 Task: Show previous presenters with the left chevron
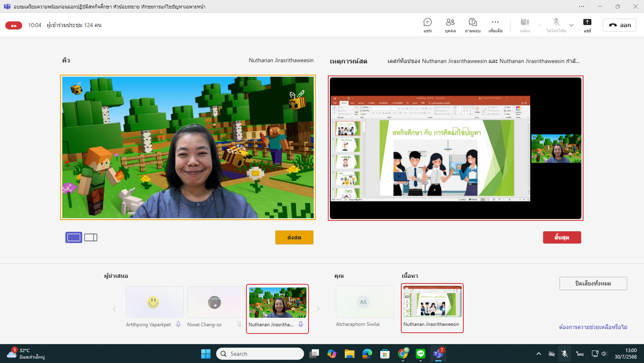(x=114, y=309)
